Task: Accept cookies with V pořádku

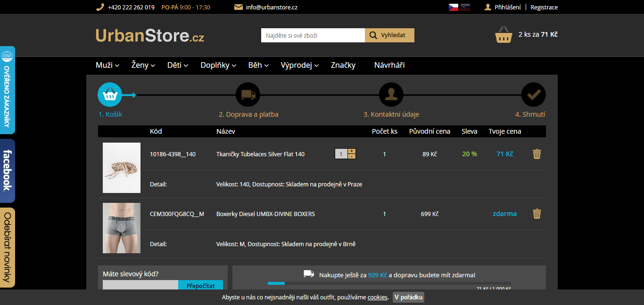Action: pyautogui.click(x=408, y=297)
